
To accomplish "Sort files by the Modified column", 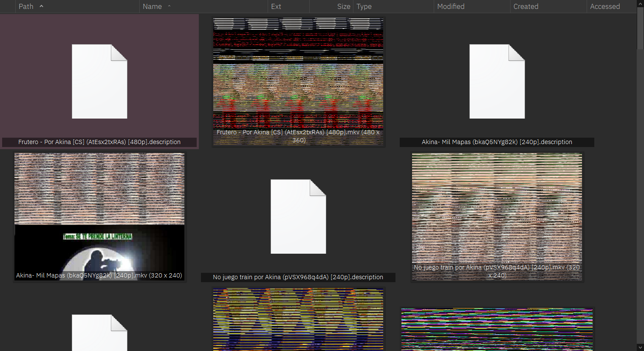I will tap(451, 6).
